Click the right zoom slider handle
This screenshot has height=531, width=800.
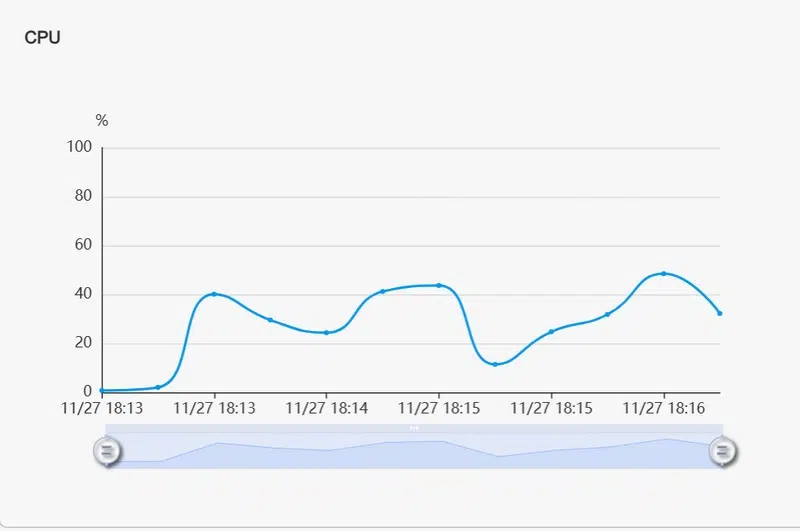coord(722,452)
